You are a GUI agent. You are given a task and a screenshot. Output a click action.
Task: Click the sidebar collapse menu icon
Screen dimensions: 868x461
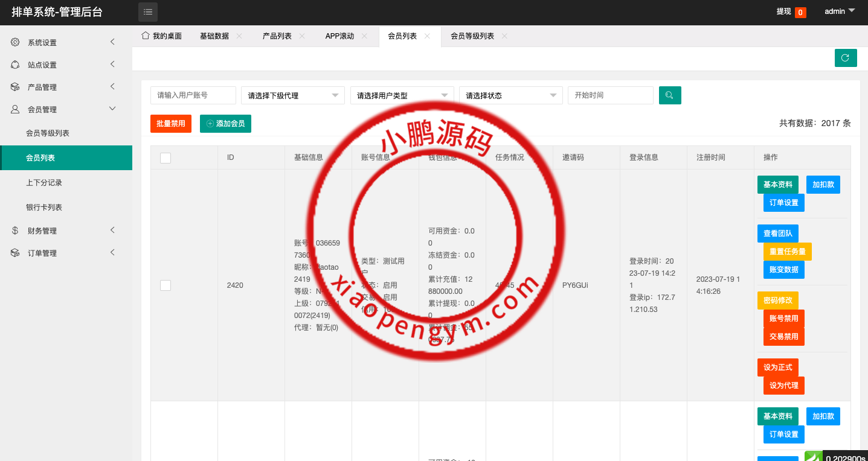click(x=148, y=12)
